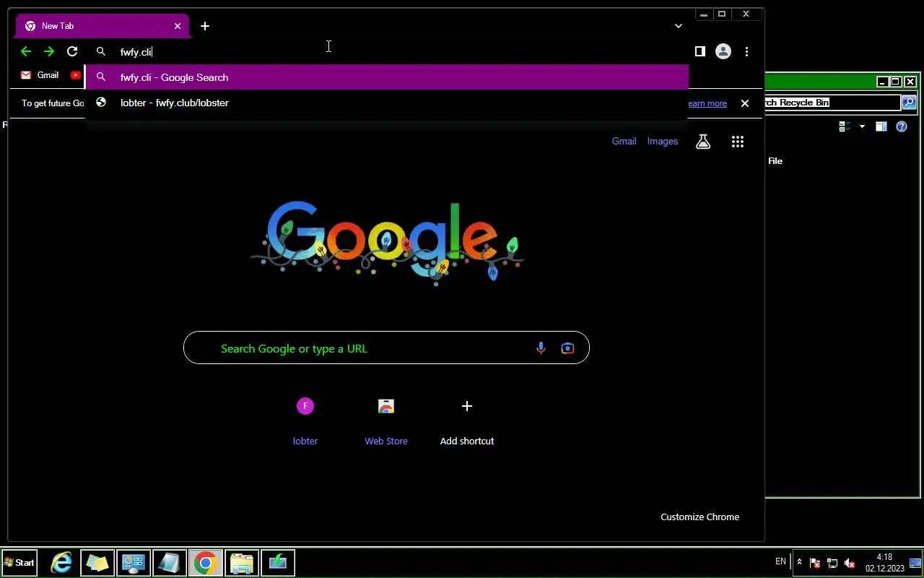Show hidden tray icons
The width and height of the screenshot is (924, 578).
[799, 562]
